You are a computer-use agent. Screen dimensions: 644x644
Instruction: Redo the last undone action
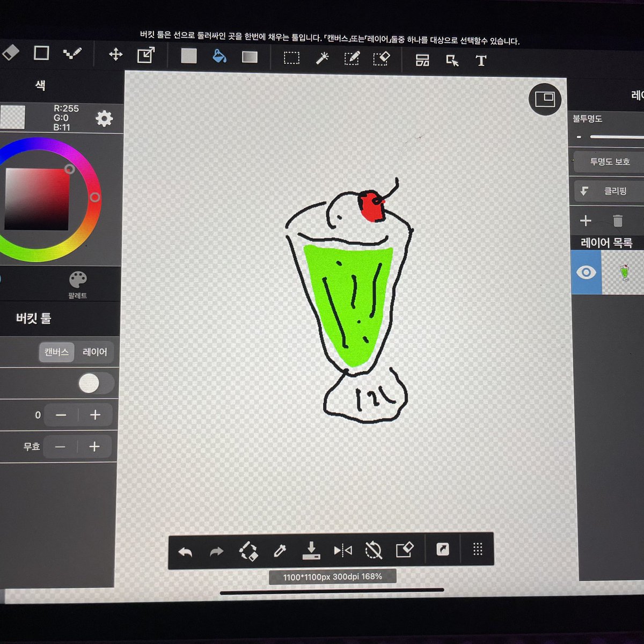(x=216, y=552)
